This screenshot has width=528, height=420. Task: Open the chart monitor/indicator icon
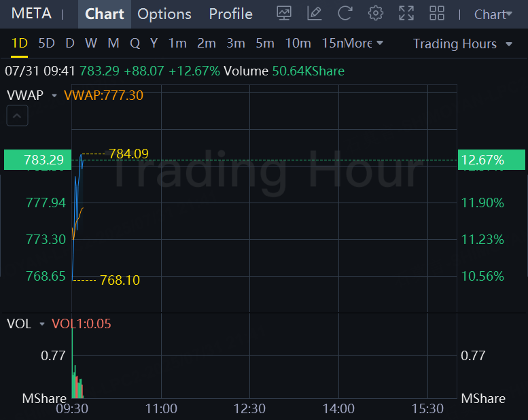point(285,13)
